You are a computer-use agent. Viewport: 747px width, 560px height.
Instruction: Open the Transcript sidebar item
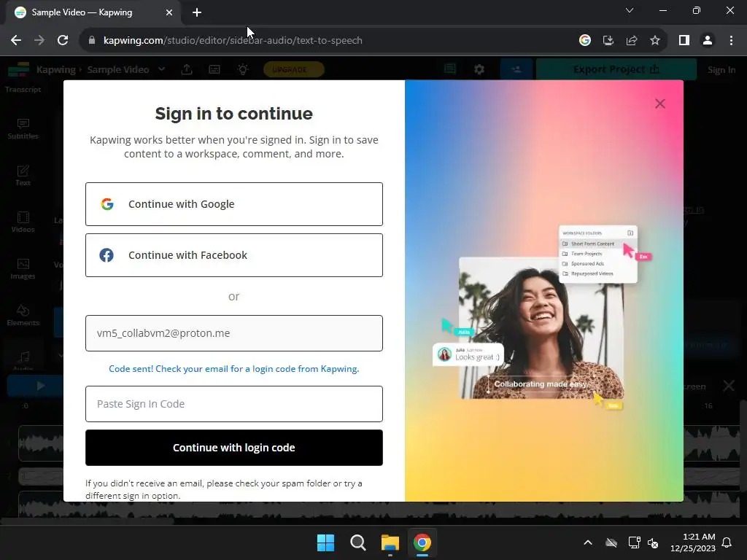coord(23,89)
